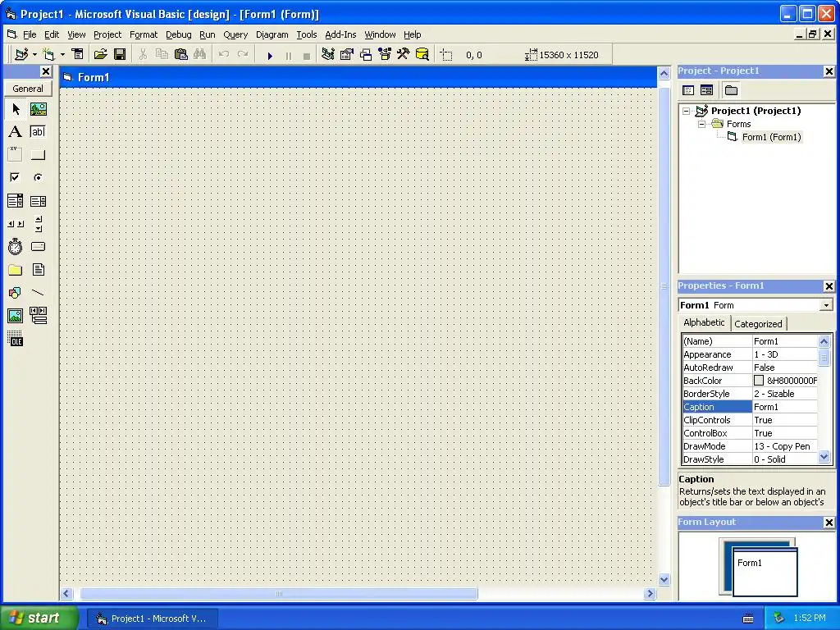The width and height of the screenshot is (840, 630).
Task: Open Add Form dropdown arrow
Action: [62, 54]
